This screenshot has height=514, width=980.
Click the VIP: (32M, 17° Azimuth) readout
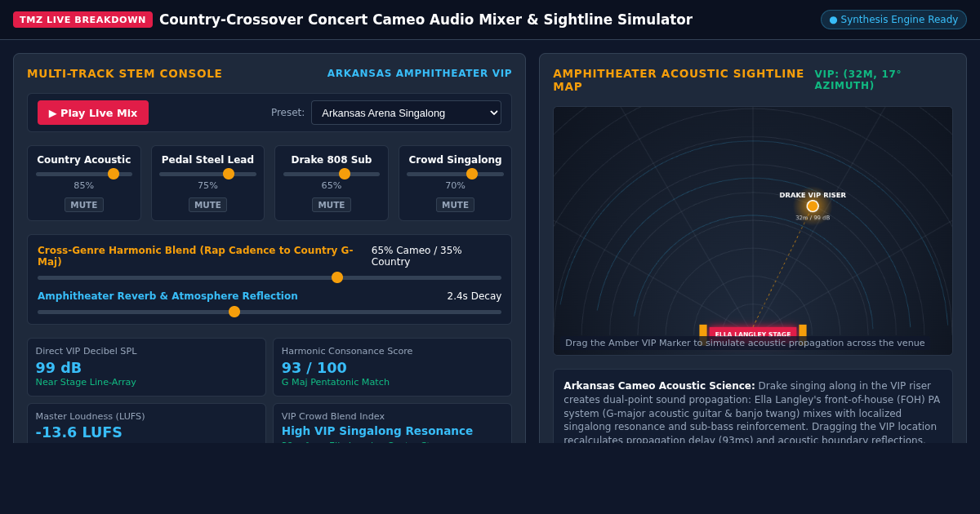[x=858, y=80]
